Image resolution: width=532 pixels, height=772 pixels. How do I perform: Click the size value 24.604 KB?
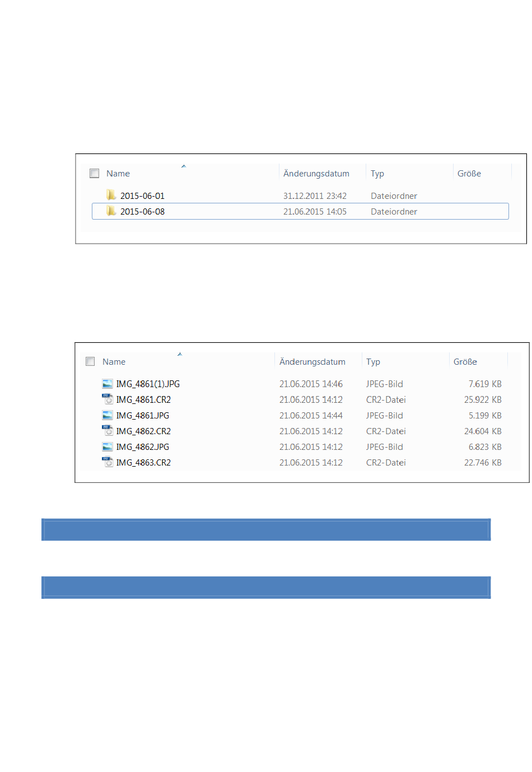point(483,431)
